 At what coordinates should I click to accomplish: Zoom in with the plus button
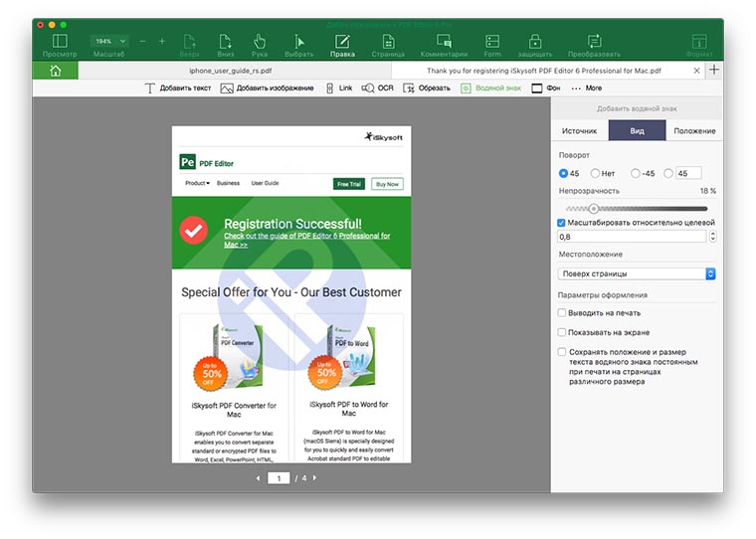pyautogui.click(x=162, y=42)
